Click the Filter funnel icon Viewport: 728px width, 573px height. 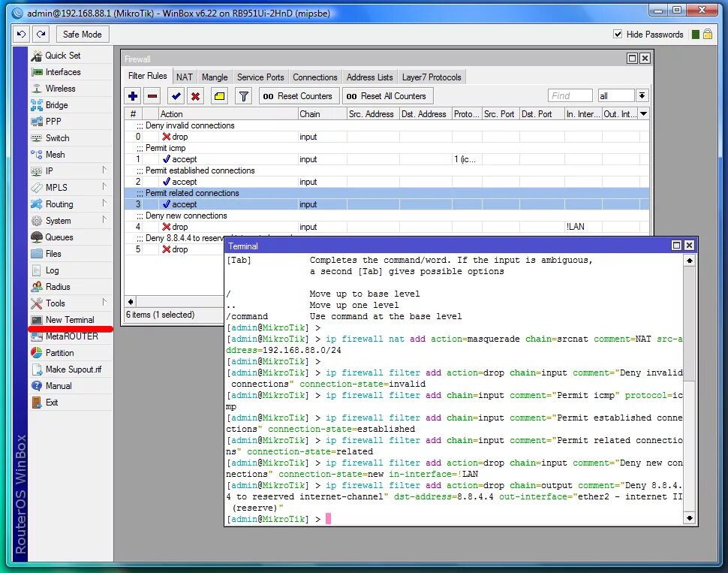(243, 96)
